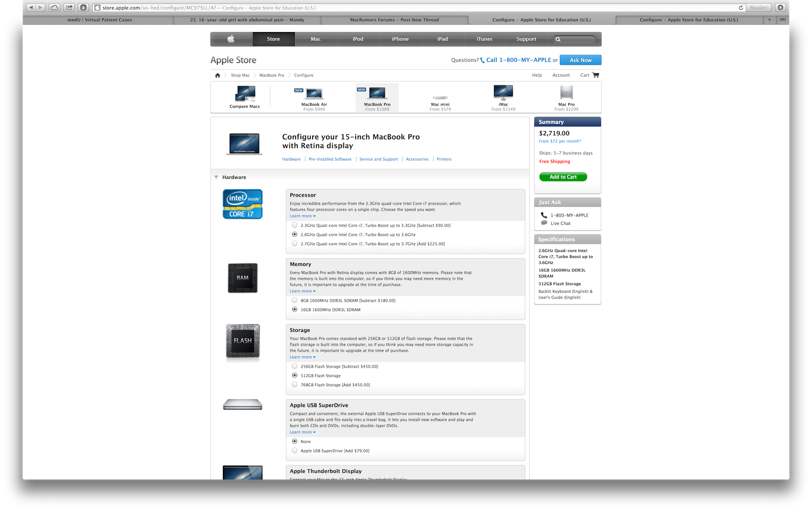Screen dimensions: 812x511
Task: Open the Account link
Action: (x=561, y=75)
